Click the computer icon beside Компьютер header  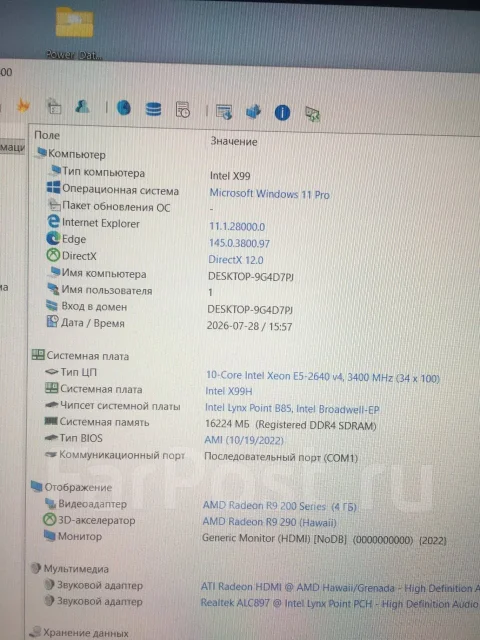pos(42,152)
